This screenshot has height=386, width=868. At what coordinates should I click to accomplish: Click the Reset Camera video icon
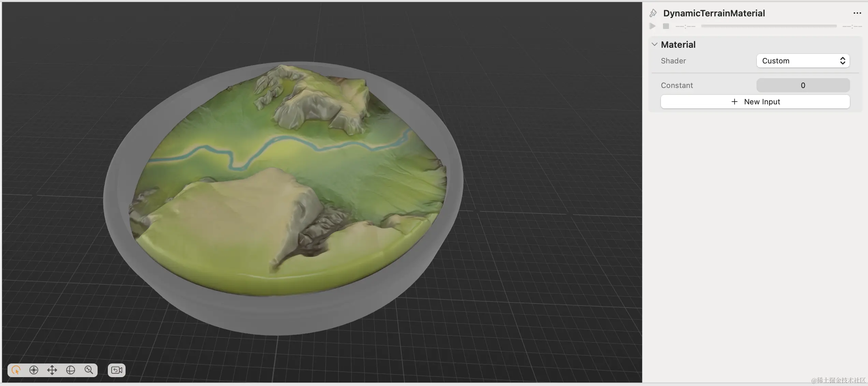117,370
